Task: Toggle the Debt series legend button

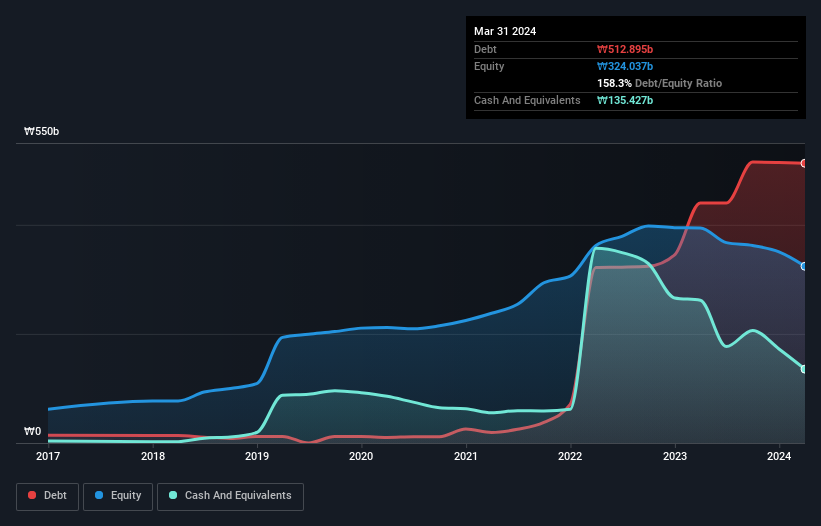Action: coord(48,496)
